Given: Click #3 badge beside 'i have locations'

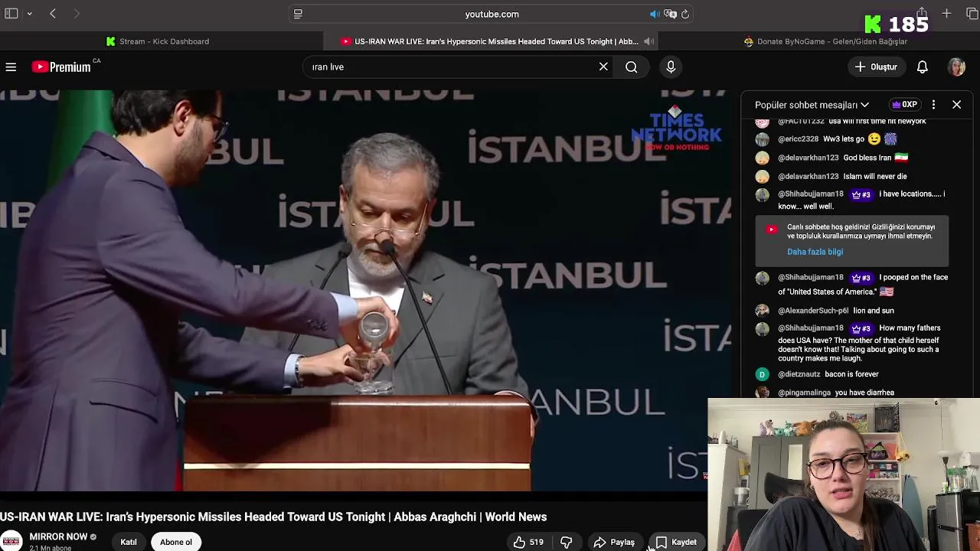Looking at the screenshot, I should coord(861,194).
